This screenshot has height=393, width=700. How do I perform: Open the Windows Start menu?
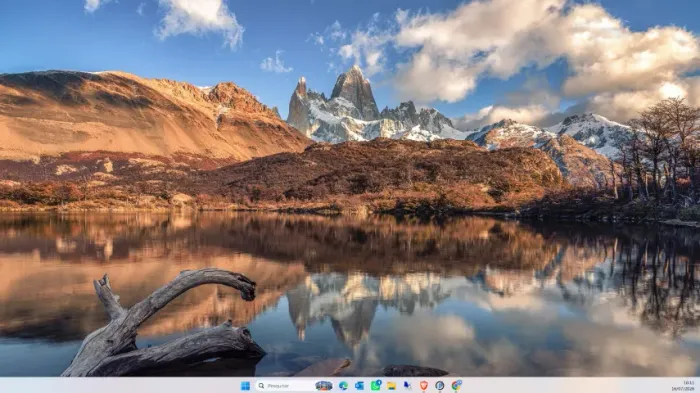245,386
